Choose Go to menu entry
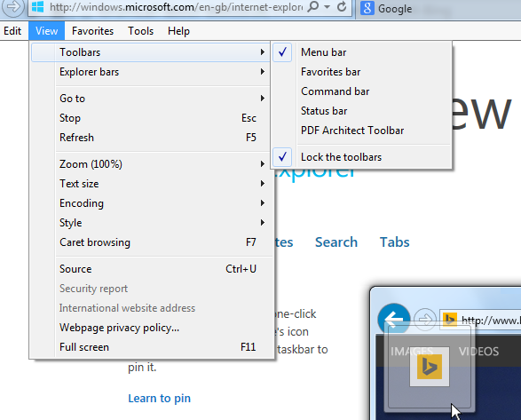 [152, 98]
